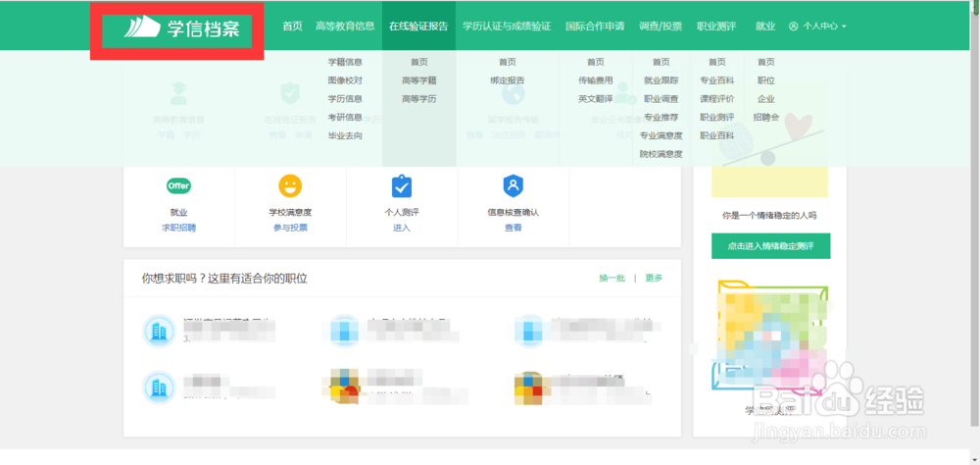Image resolution: width=980 pixels, height=465 pixels.
Task: Select 职业调查 in the submenu
Action: click(661, 99)
